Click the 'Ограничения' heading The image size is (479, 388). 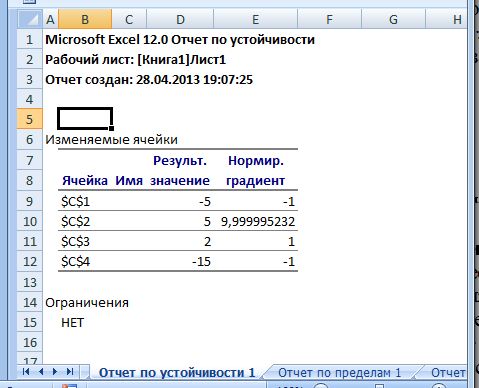[87, 303]
